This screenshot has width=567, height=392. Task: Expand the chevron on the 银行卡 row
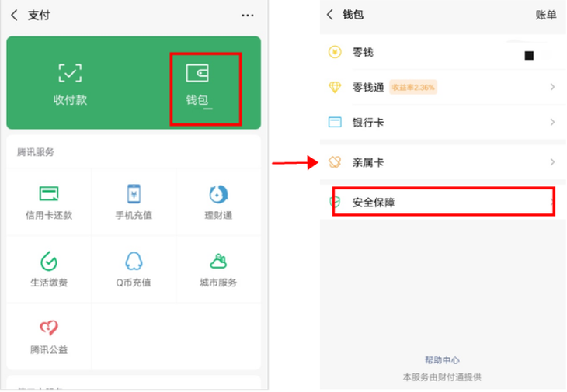552,122
